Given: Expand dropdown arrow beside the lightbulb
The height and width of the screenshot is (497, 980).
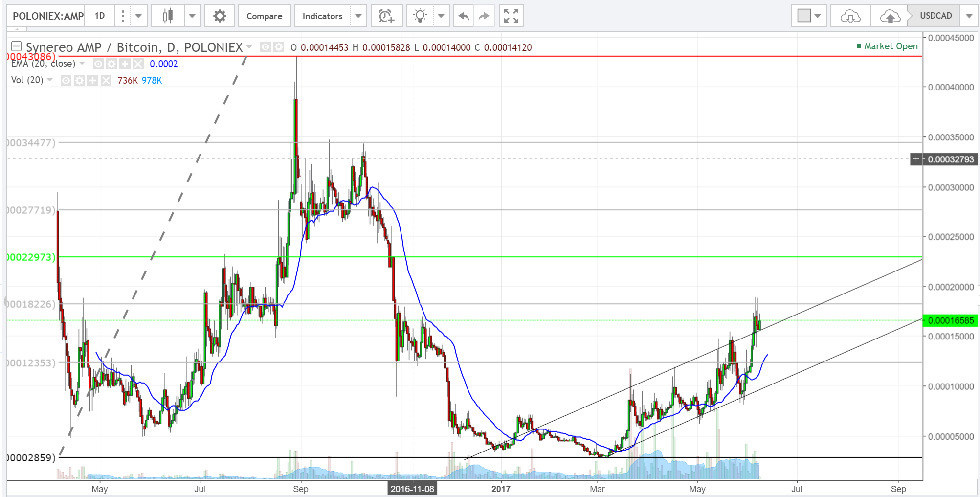Looking at the screenshot, I should (441, 16).
